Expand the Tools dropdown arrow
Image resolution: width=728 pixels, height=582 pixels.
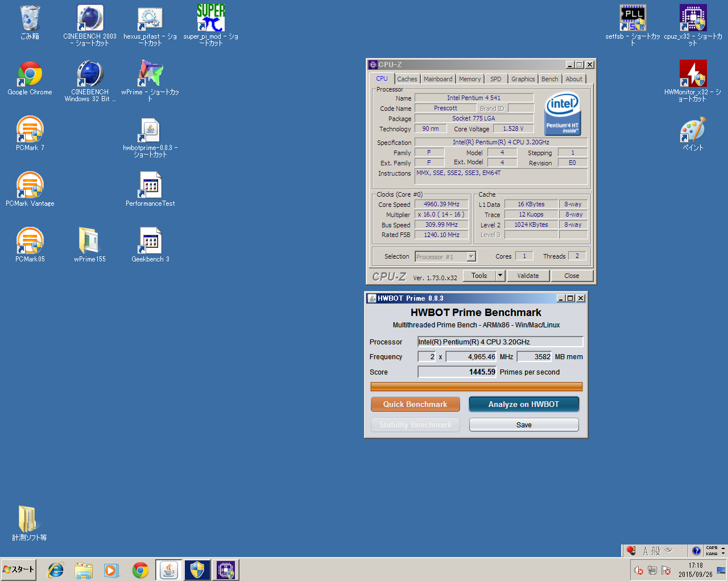pyautogui.click(x=500, y=276)
